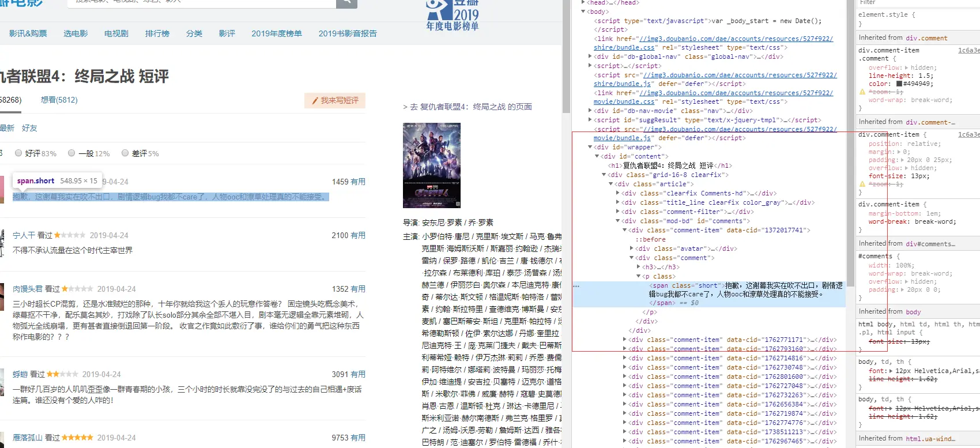Select the 好评 83% radio button

pos(18,153)
